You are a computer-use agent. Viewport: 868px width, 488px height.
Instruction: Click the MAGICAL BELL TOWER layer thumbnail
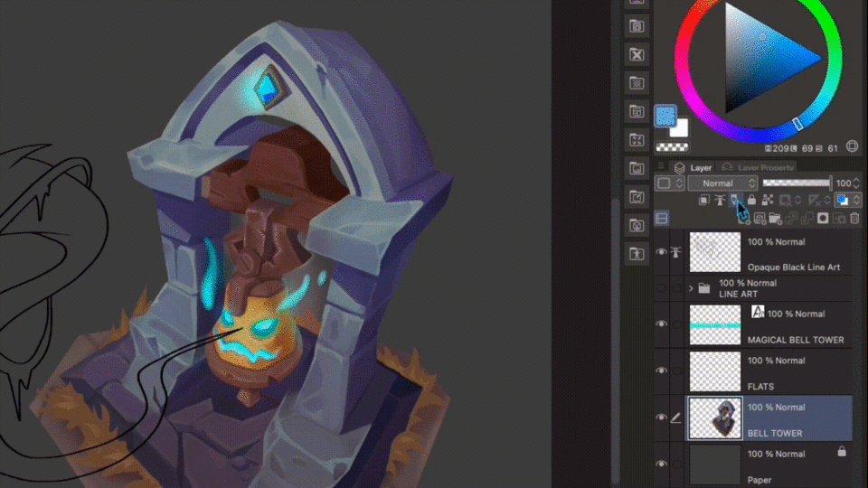pos(714,324)
